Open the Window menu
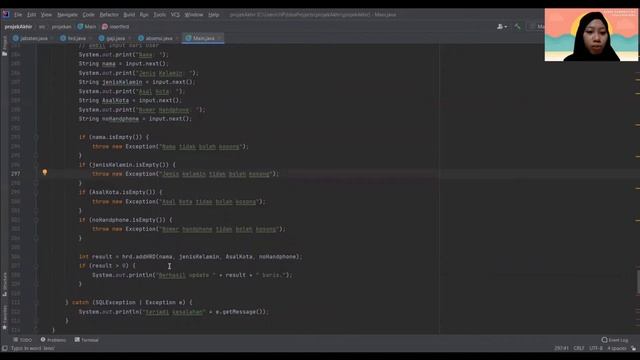This screenshot has height=360, width=640. pos(194,15)
